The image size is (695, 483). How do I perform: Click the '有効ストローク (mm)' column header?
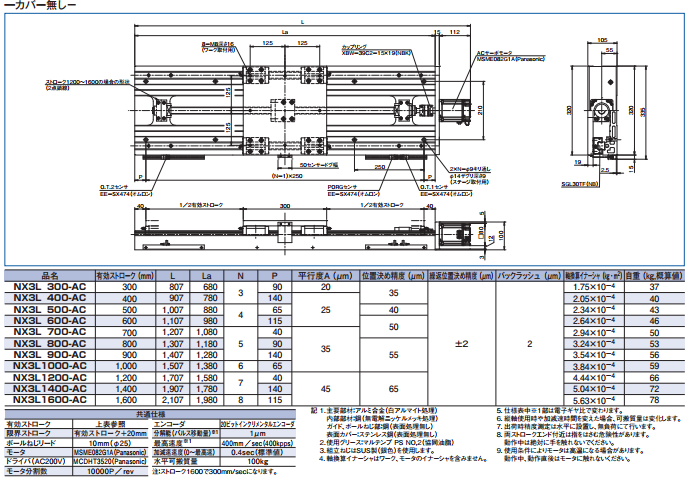(x=125, y=276)
